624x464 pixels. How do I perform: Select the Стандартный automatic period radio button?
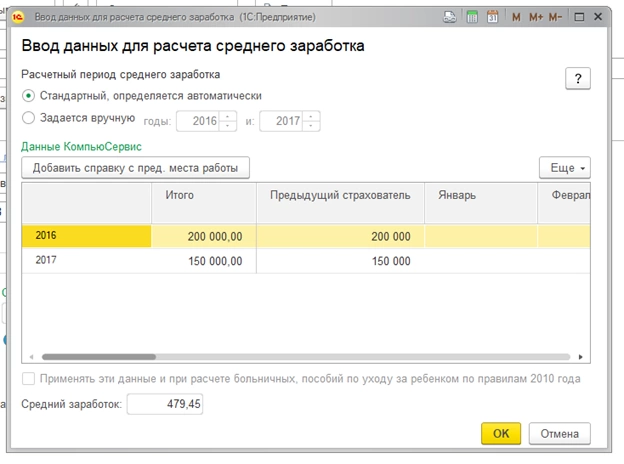tap(28, 96)
